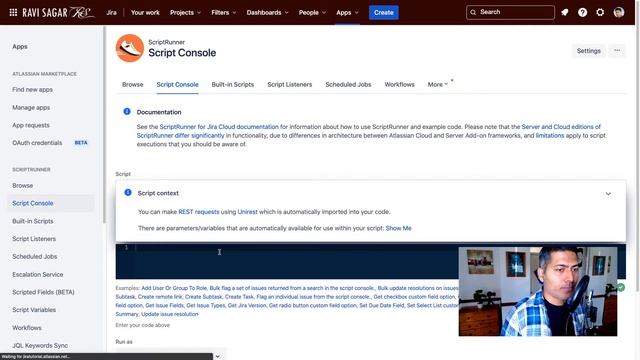
Task: Open the People dropdown menu
Action: tap(312, 12)
